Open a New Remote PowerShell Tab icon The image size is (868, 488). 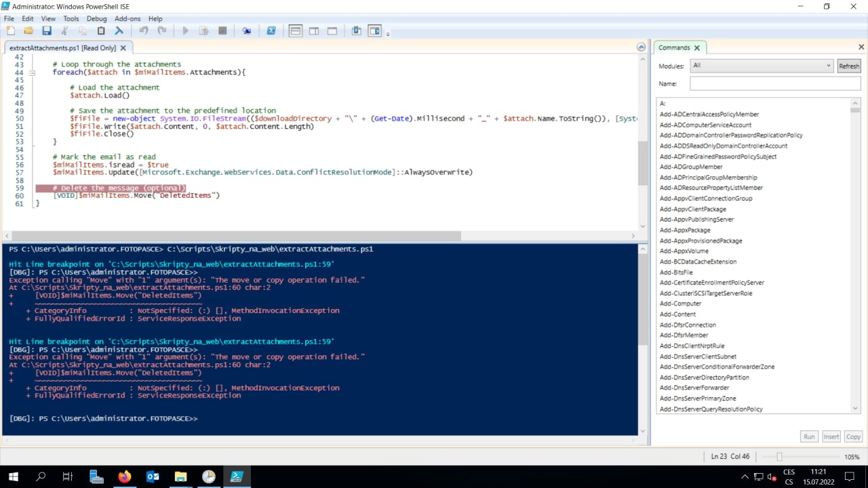coord(247,30)
